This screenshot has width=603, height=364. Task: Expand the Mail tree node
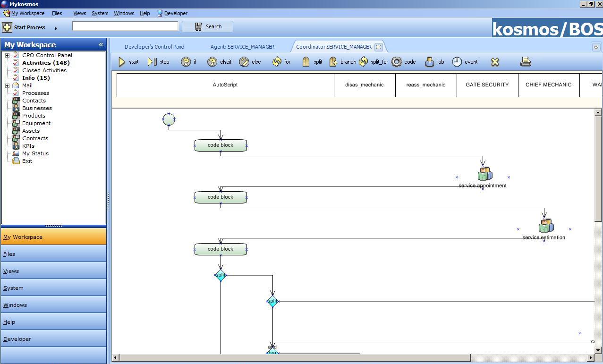click(8, 85)
